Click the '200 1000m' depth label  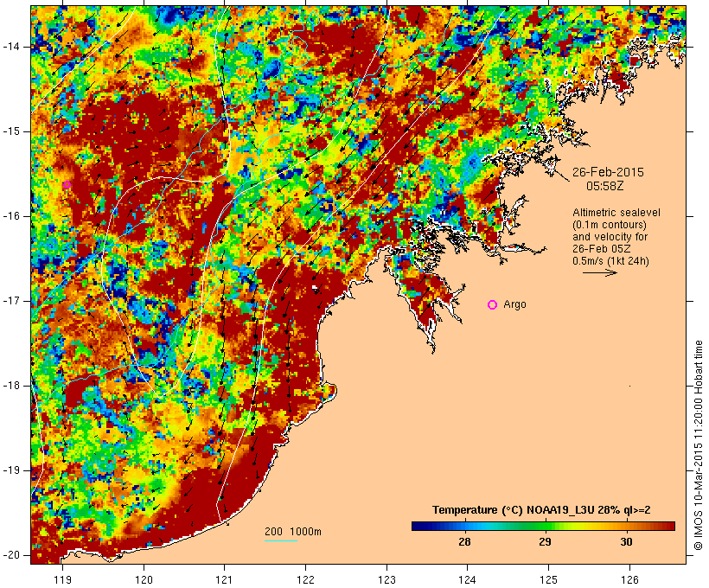click(293, 532)
